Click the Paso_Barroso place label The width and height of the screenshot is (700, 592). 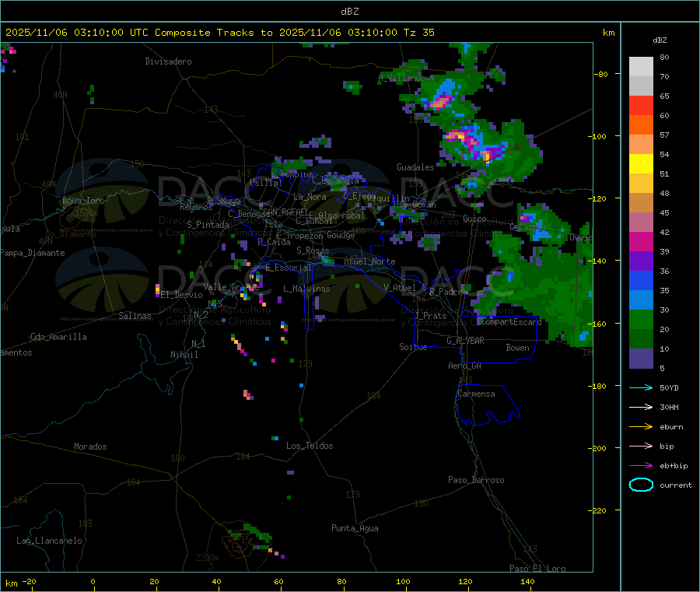click(x=476, y=481)
